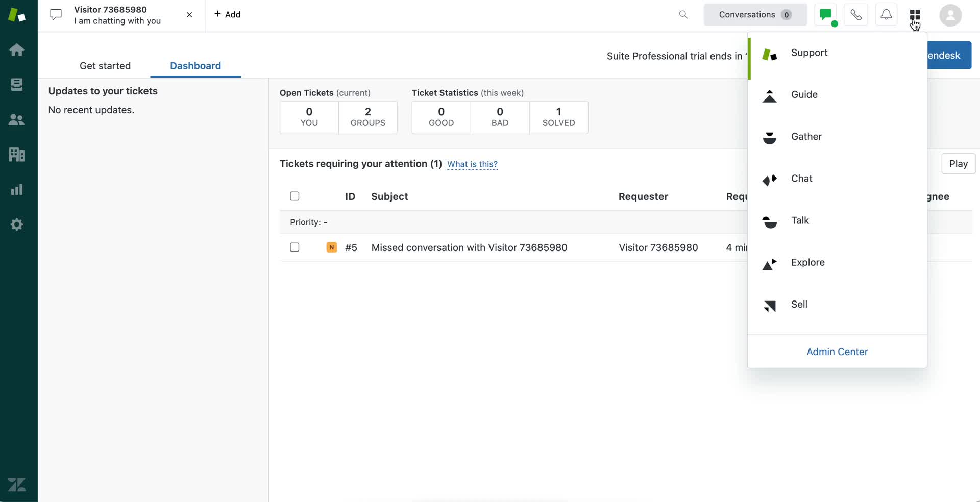Click the Conversations button
This screenshot has height=502, width=980.
pos(755,15)
